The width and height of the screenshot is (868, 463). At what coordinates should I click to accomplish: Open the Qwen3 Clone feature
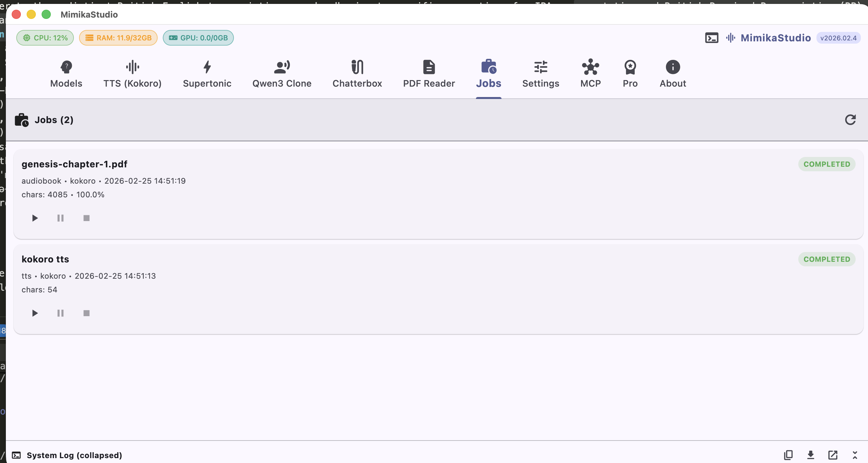point(282,74)
